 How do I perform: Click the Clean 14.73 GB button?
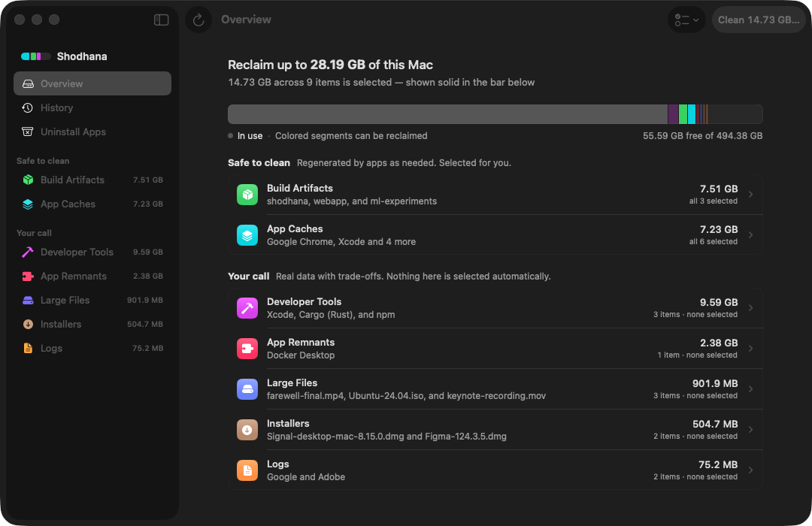[x=759, y=20]
